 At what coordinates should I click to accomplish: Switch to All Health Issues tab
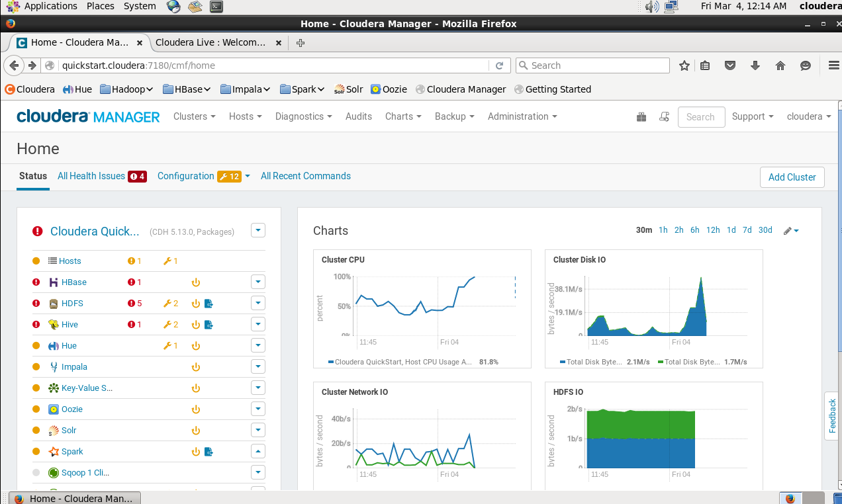pyautogui.click(x=102, y=177)
